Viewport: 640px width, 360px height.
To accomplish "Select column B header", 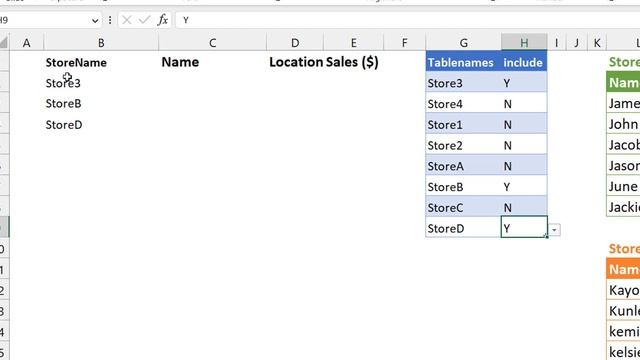I will click(x=101, y=42).
